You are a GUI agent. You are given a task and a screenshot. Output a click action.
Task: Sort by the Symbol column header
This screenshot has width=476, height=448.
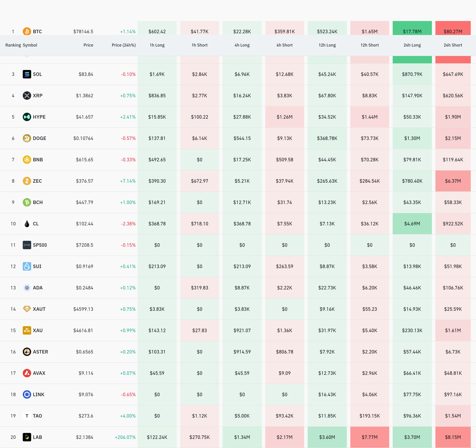[30, 45]
